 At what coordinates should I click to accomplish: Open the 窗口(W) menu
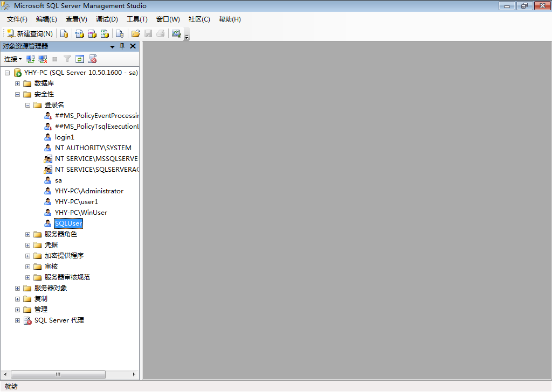click(168, 19)
